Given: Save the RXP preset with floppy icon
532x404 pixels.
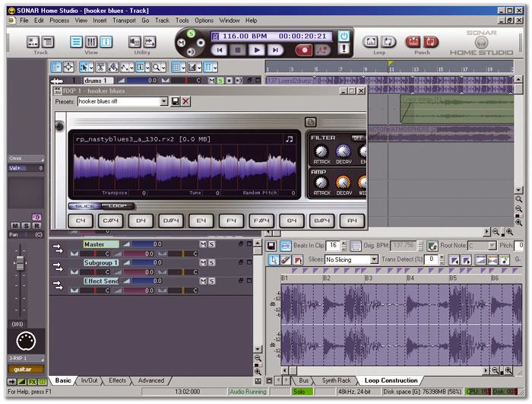Looking at the screenshot, I should [176, 101].
